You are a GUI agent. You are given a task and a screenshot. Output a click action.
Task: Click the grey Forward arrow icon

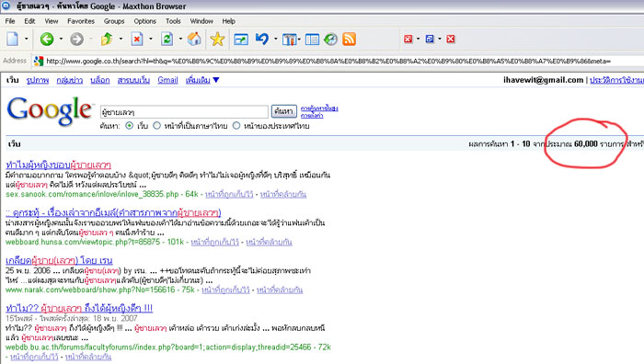pyautogui.click(x=76, y=39)
